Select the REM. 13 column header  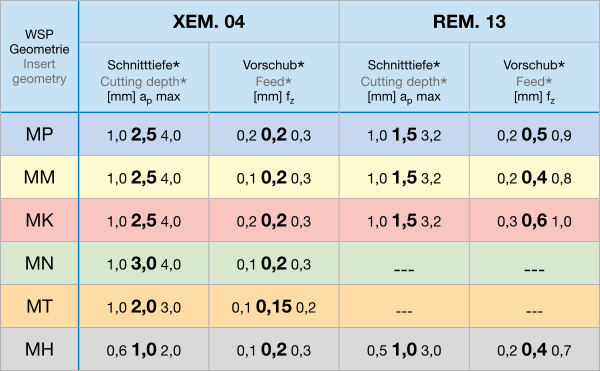point(469,21)
